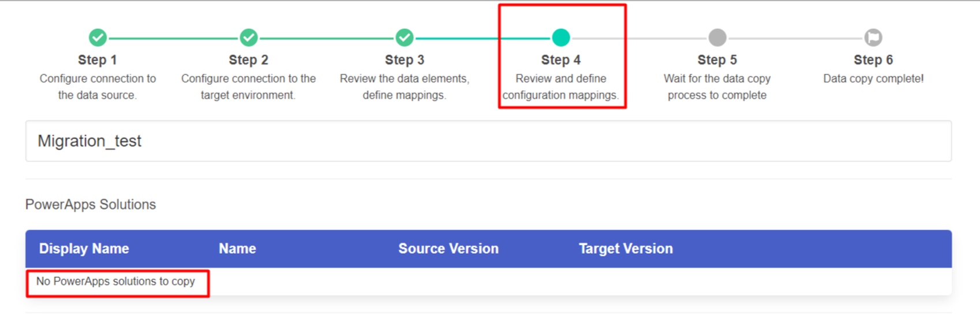Click the 'No PowerApps solutions to copy' row

(488, 282)
